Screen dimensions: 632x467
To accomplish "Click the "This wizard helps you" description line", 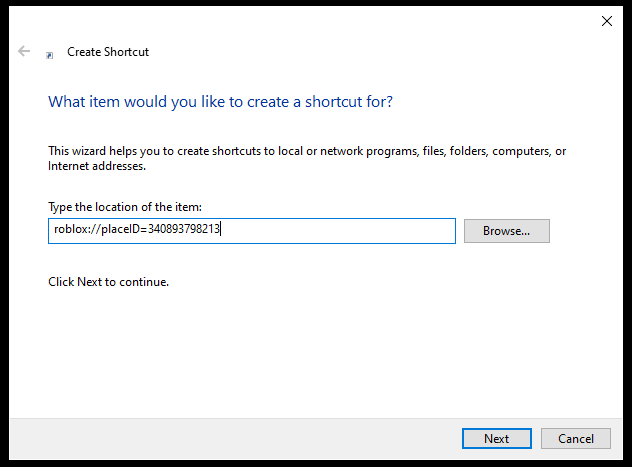I will coord(307,151).
